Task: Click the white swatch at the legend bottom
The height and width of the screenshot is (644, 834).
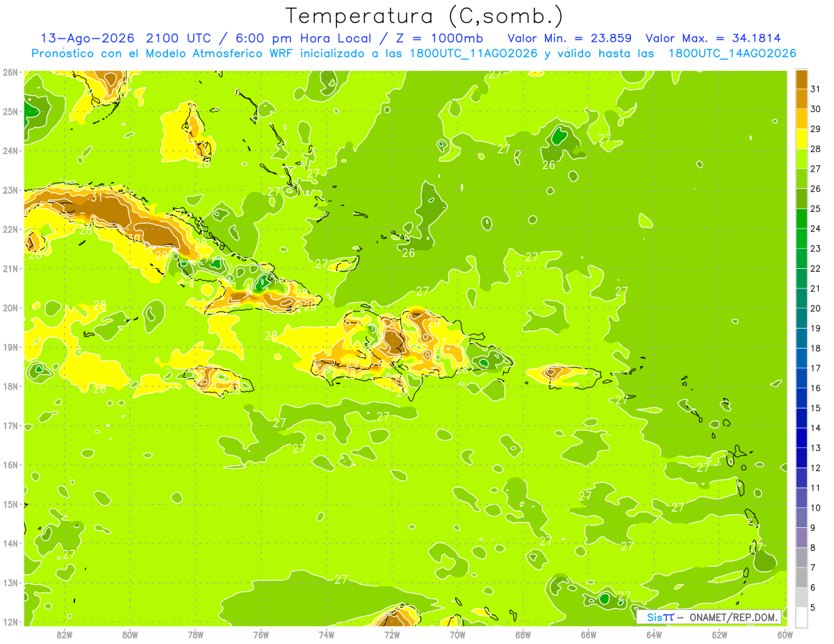Action: click(x=801, y=618)
